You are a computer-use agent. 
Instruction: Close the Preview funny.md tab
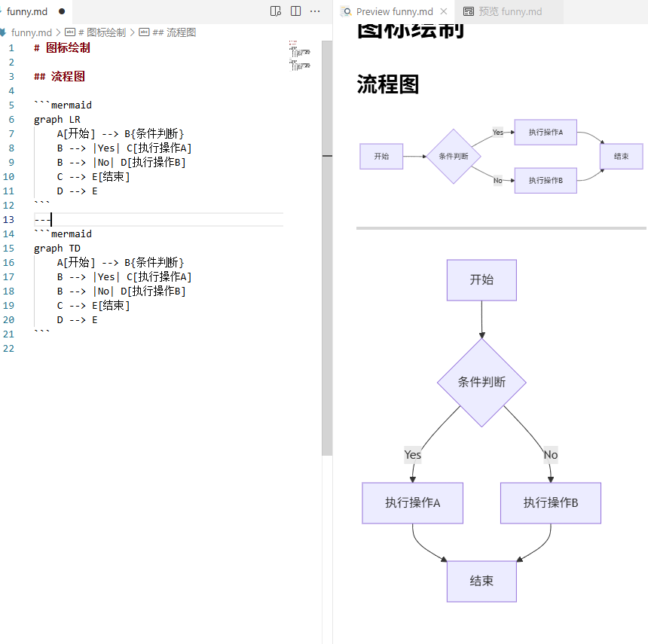tap(444, 11)
